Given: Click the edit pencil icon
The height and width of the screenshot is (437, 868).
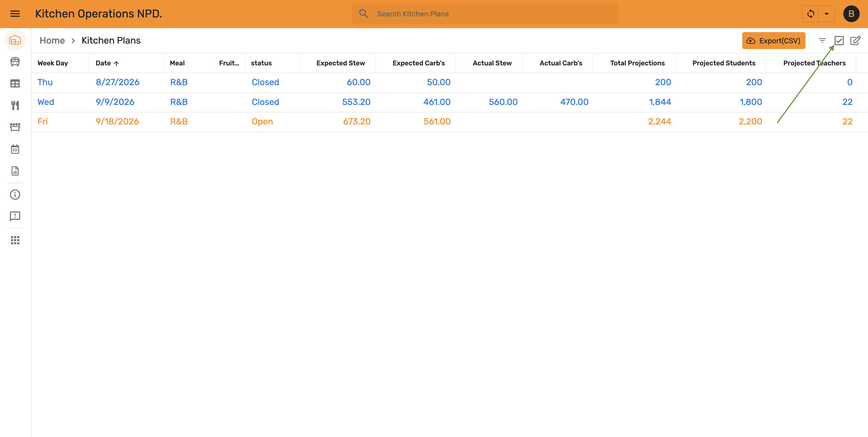Looking at the screenshot, I should 855,41.
